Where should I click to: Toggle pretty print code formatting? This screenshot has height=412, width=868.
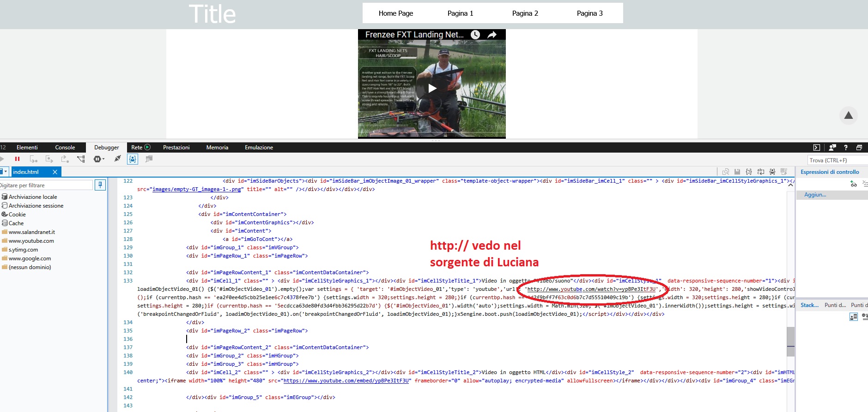tap(749, 172)
